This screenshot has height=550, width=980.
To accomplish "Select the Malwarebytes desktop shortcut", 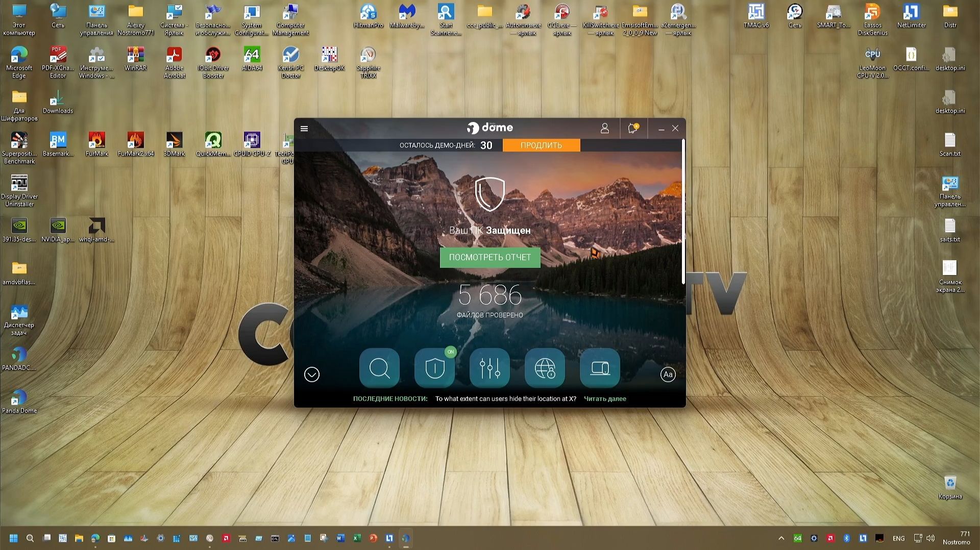I will pos(407,16).
